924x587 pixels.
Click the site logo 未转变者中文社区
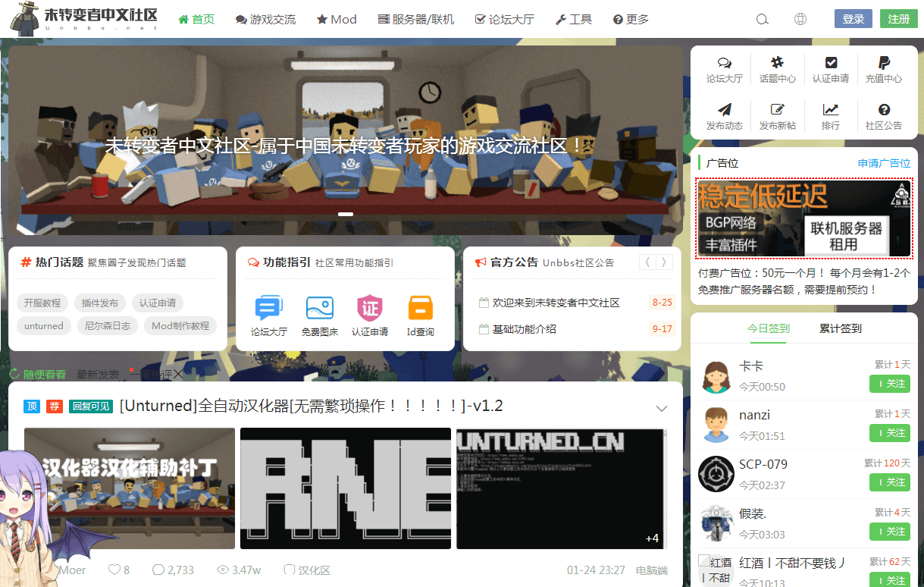point(84,19)
